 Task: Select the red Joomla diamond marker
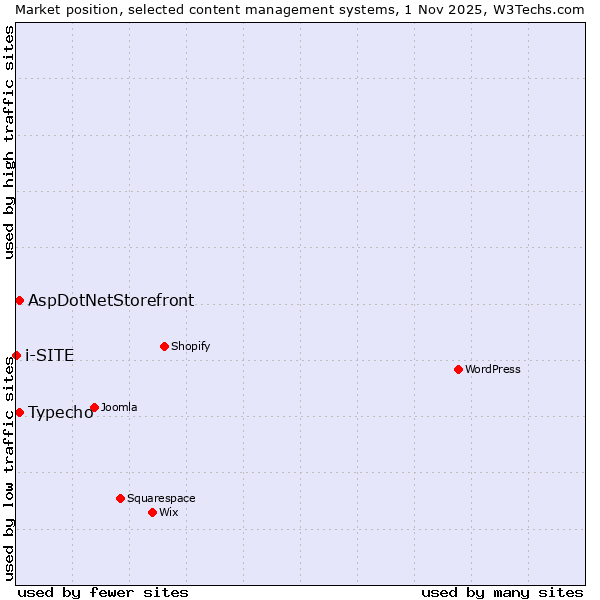(x=94, y=407)
